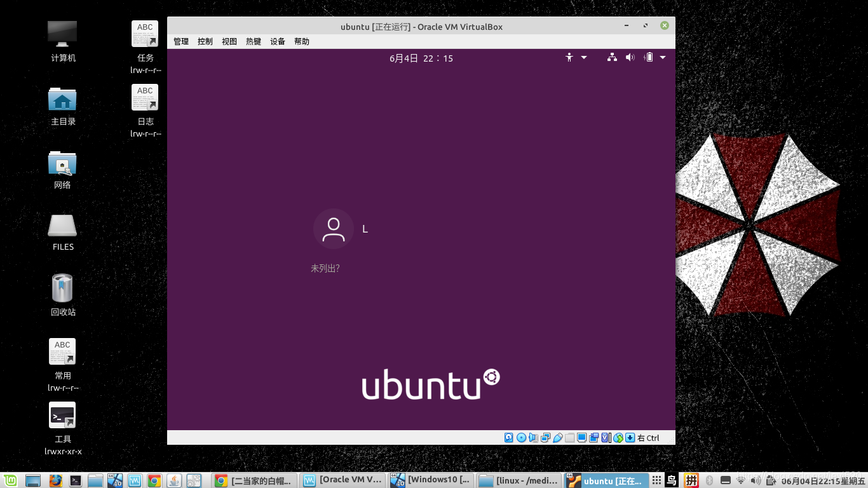Open the host volume tray icon

755,480
